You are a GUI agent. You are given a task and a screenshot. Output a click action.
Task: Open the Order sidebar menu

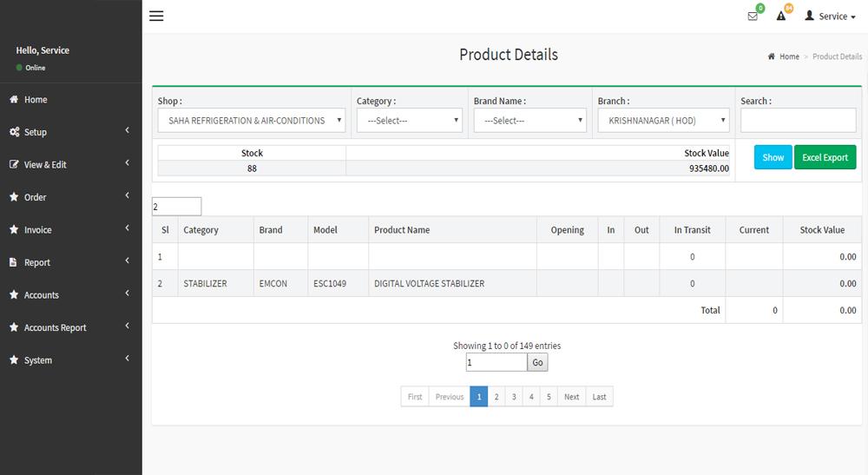(71, 197)
